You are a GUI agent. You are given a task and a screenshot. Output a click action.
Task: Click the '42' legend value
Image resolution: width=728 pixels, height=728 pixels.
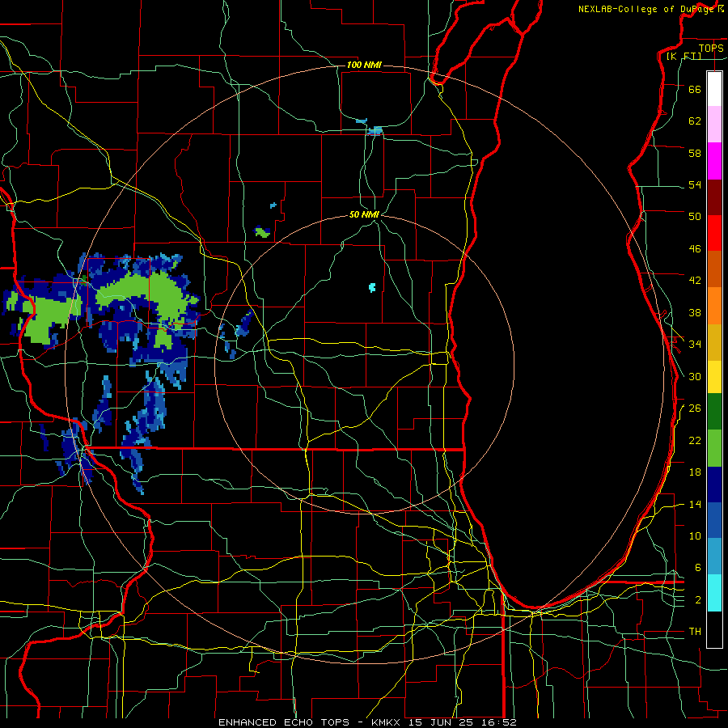click(695, 281)
